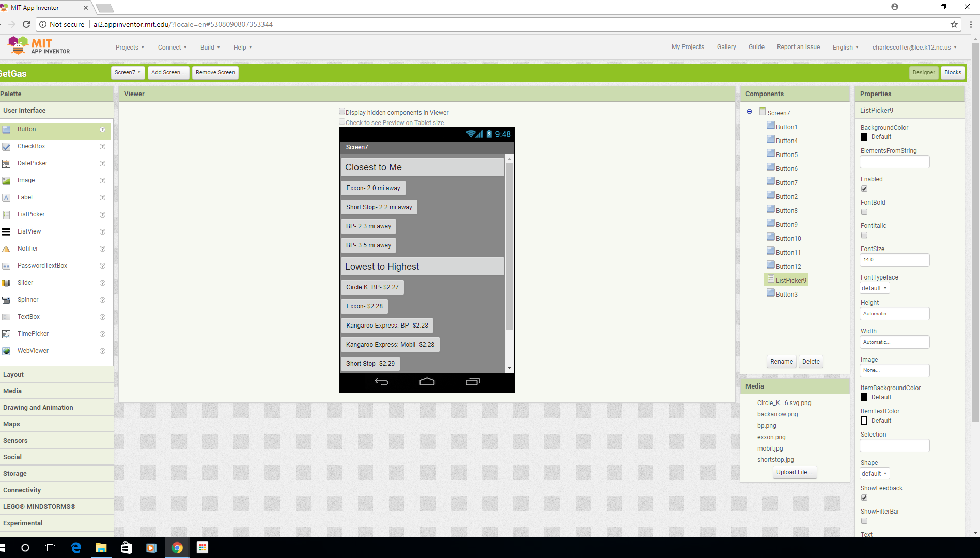Open help for the ListView component
Screen dimensions: 980x558
(102, 232)
